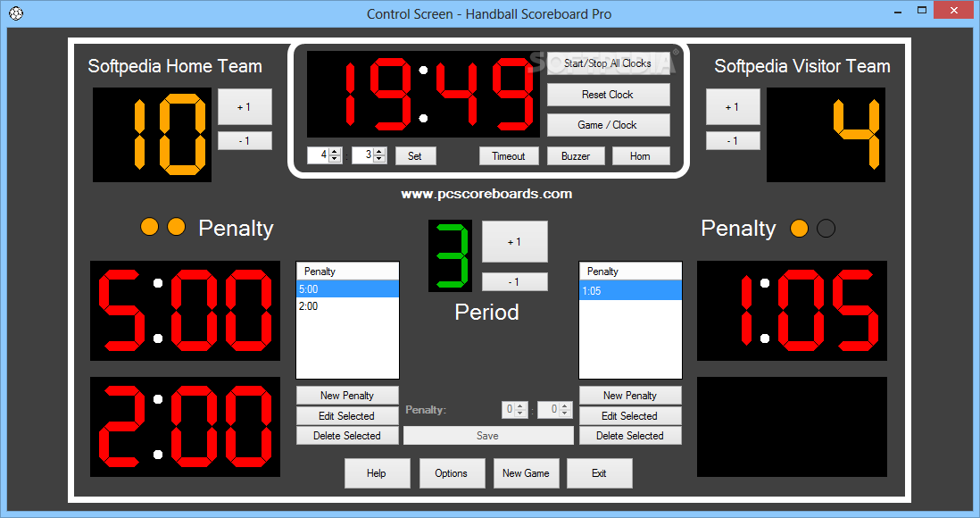
Task: Click the Reset Clock button
Action: (x=608, y=95)
